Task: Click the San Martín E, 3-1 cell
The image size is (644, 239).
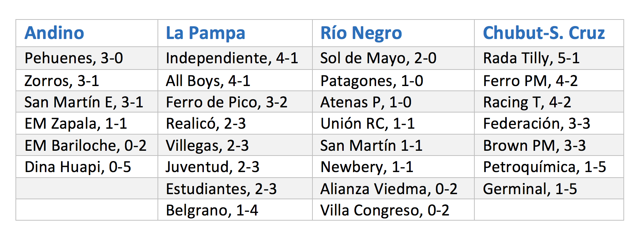Action: pos(87,101)
